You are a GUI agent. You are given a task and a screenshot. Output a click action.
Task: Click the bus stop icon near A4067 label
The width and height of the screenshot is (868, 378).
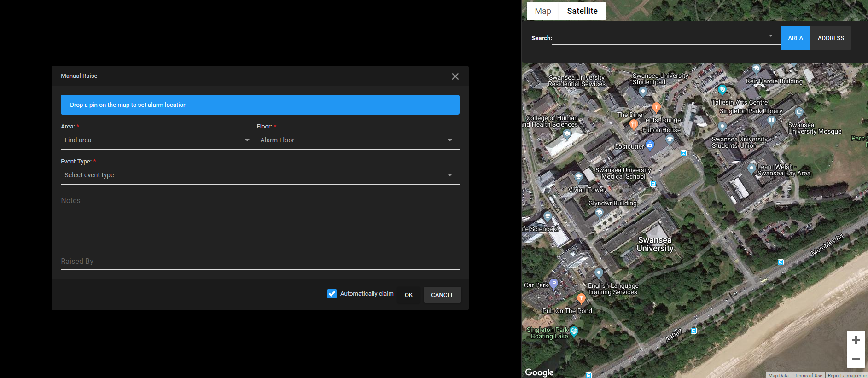click(x=694, y=331)
